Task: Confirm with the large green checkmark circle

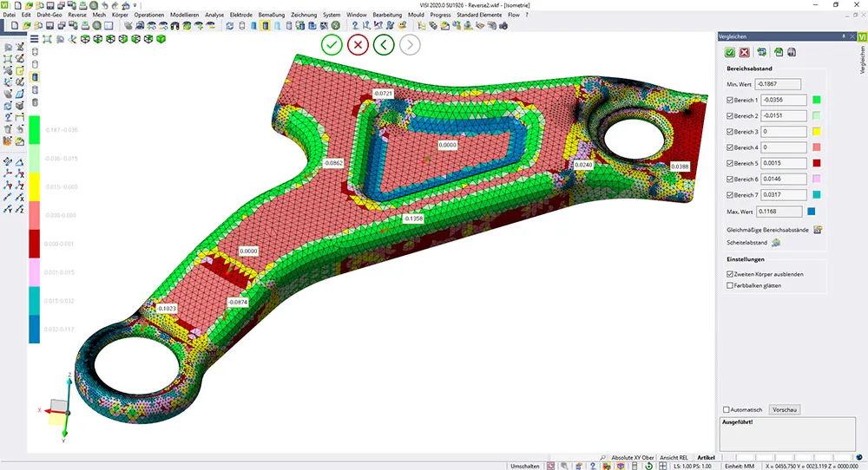Action: coord(331,45)
